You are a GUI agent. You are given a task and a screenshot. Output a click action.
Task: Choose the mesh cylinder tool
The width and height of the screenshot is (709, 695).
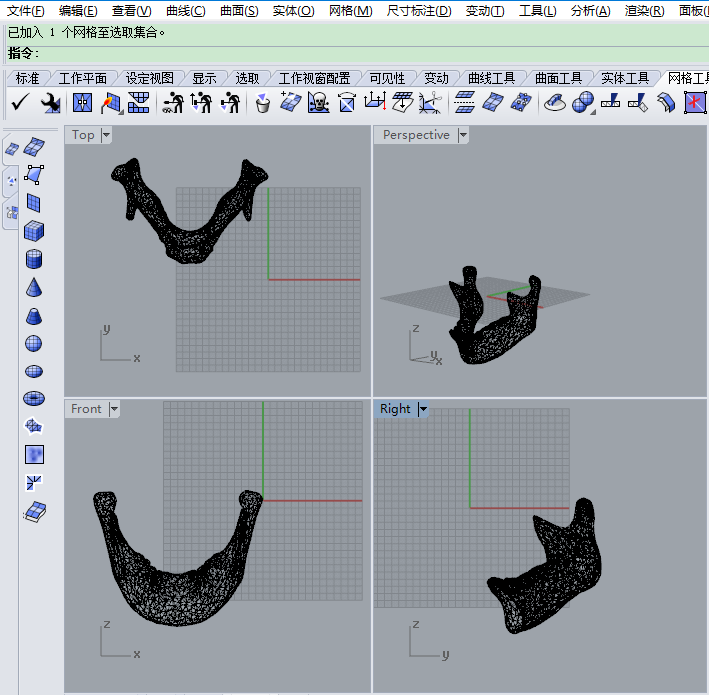point(34,260)
